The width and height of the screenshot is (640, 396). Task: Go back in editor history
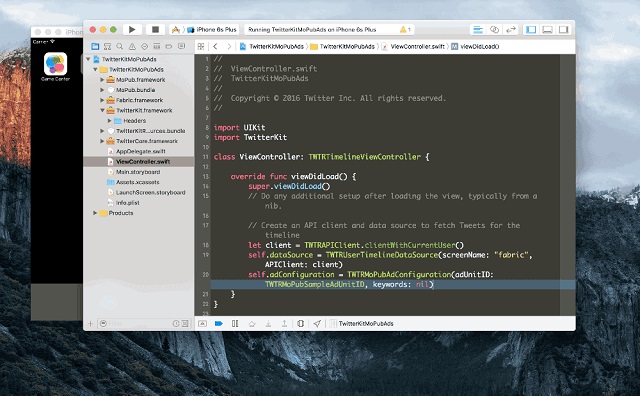[215, 47]
